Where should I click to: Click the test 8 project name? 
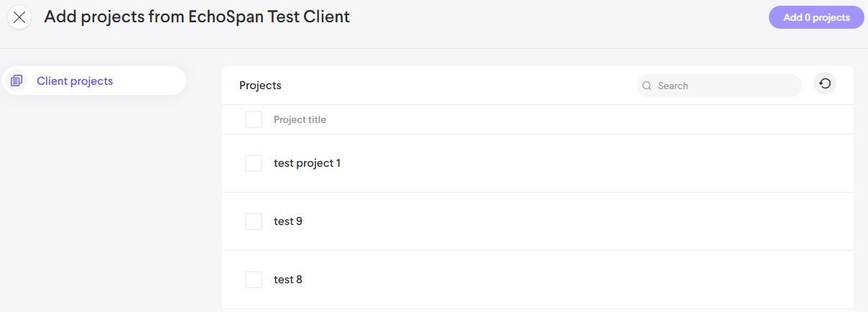click(288, 280)
